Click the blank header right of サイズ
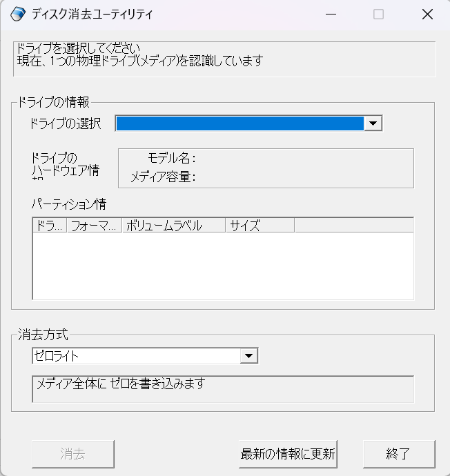The image size is (450, 476). (353, 226)
